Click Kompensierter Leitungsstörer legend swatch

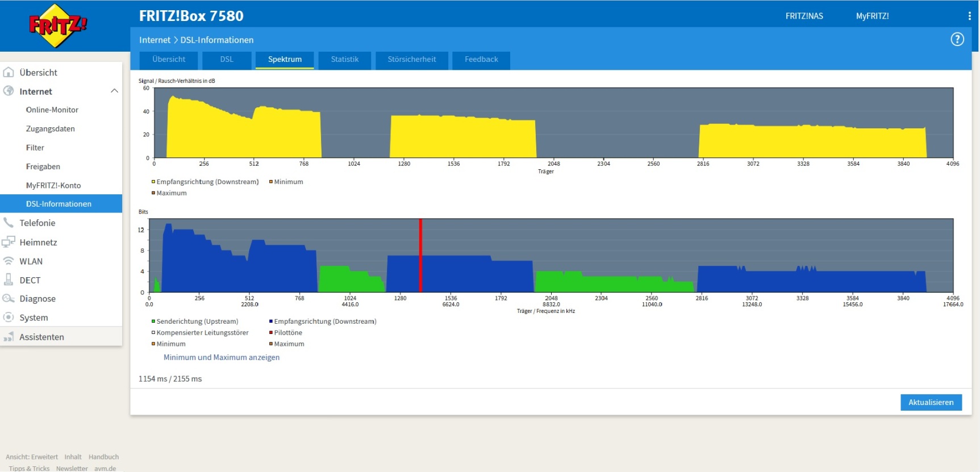[153, 333]
